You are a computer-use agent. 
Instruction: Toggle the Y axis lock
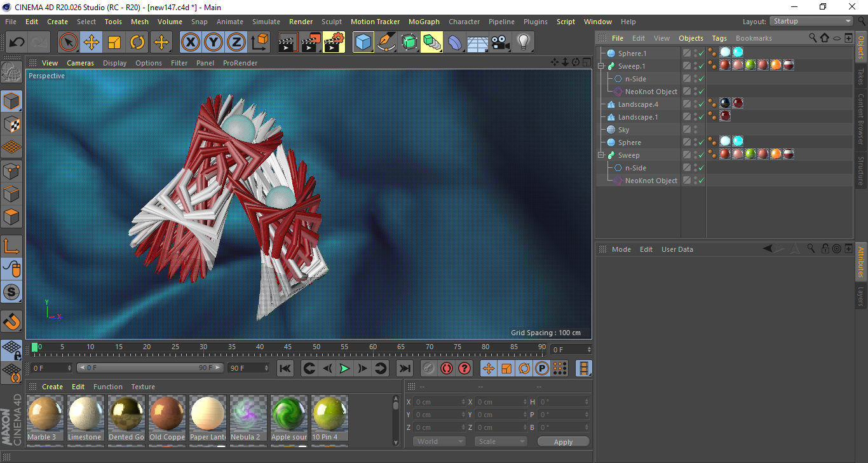coord(214,43)
